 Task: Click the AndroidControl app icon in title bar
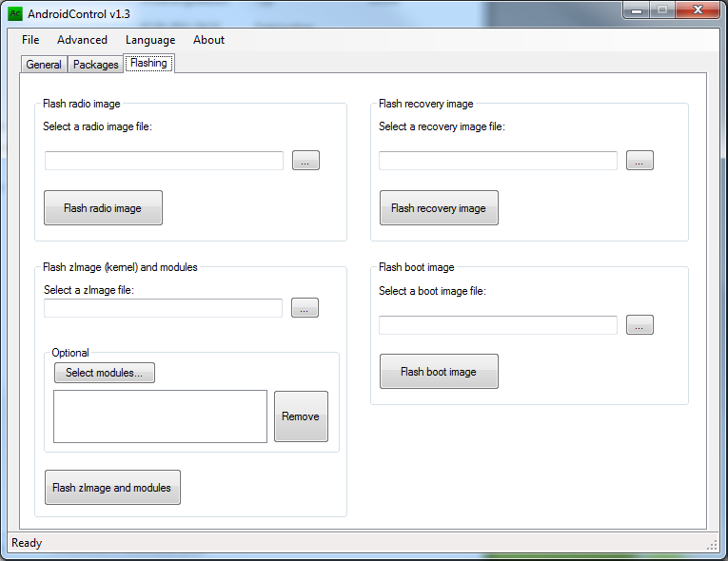[15, 14]
